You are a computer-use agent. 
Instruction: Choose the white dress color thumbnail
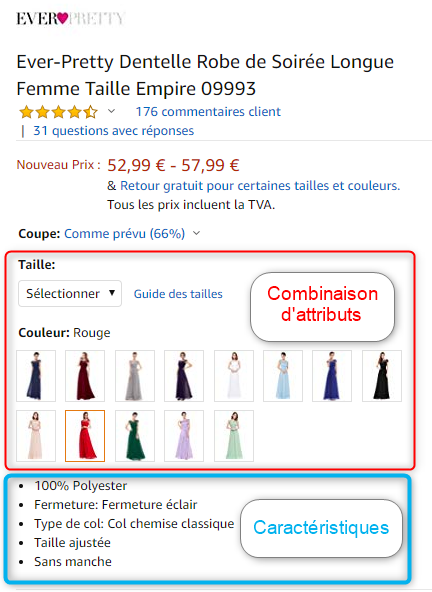[x=234, y=376]
